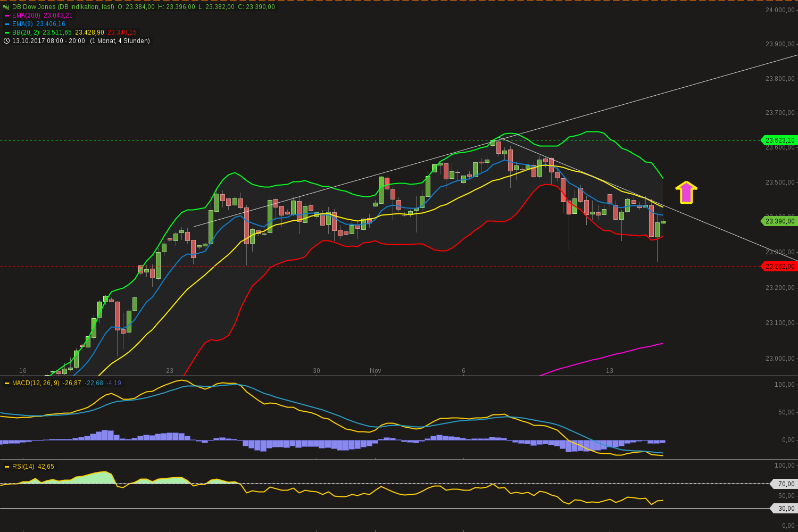
Task: Click the EMA(200) indicator label
Action: pyautogui.click(x=27, y=15)
